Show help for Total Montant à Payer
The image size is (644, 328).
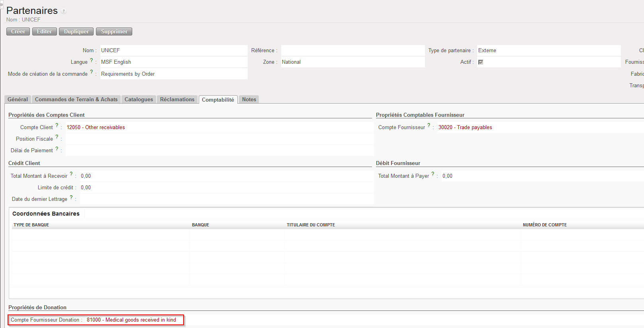click(433, 174)
